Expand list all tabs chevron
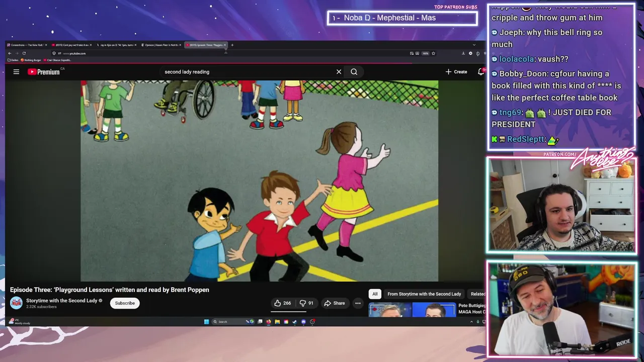 [x=474, y=45]
